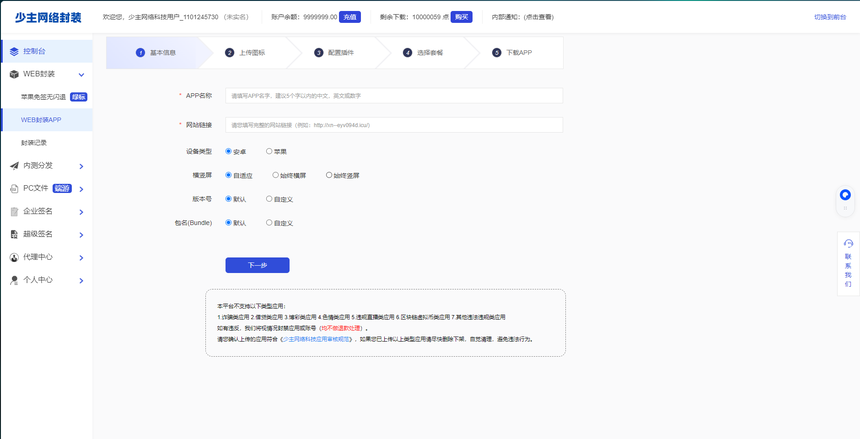Expand the 个人中心 submenu arrow
This screenshot has height=439, width=860.
click(x=81, y=281)
